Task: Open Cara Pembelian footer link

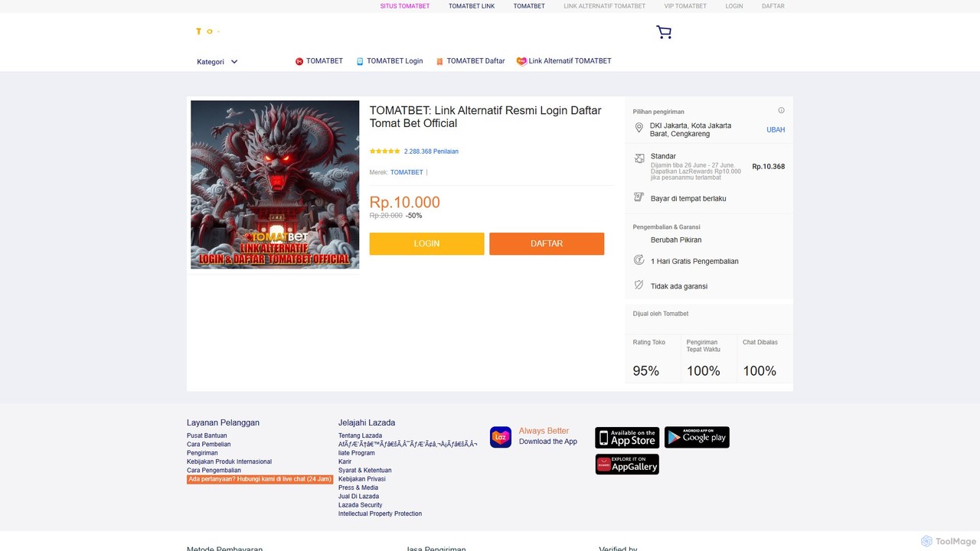Action: click(209, 445)
